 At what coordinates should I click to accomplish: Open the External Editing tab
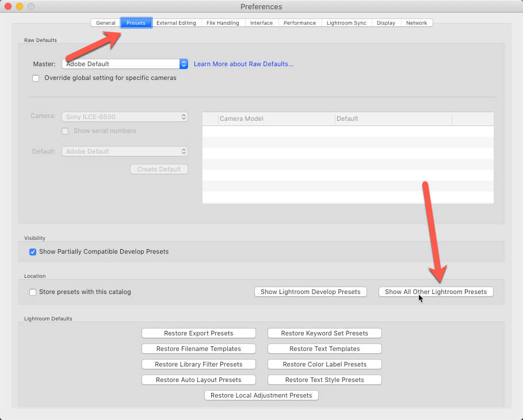tap(176, 23)
